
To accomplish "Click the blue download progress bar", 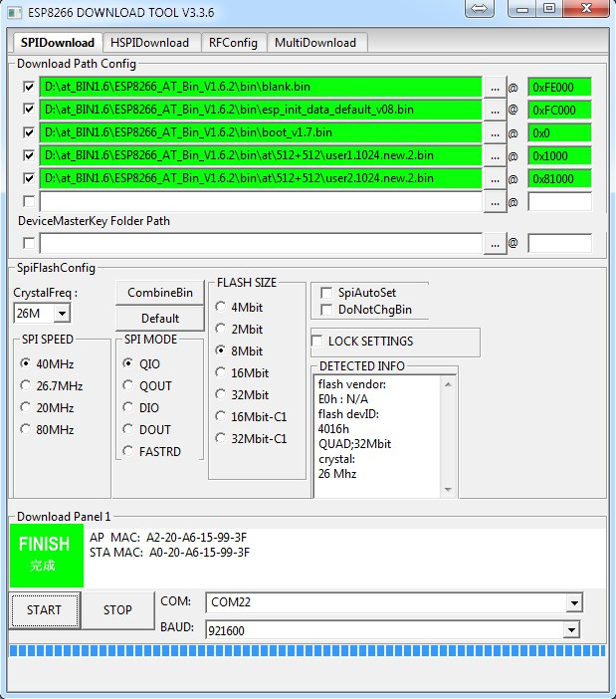I will point(308,650).
